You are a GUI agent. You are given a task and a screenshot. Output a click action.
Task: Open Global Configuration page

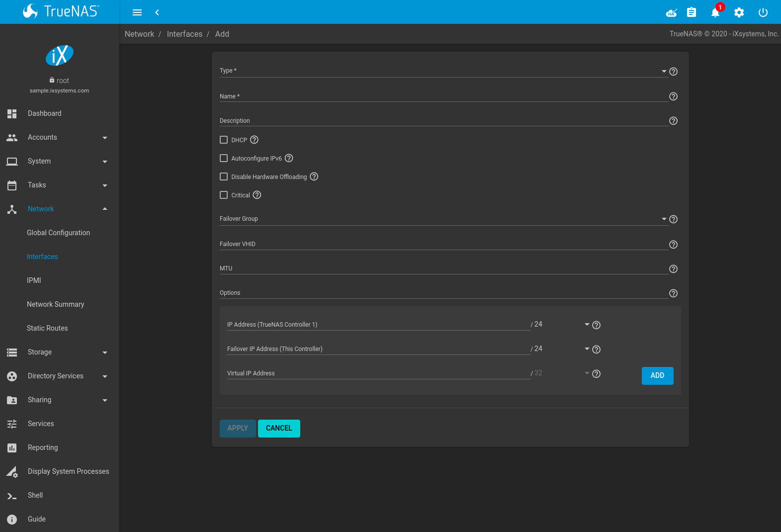tap(59, 233)
